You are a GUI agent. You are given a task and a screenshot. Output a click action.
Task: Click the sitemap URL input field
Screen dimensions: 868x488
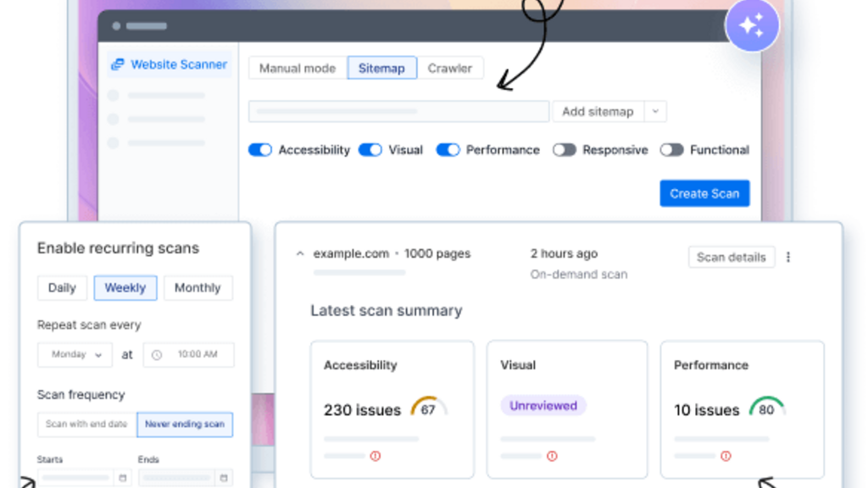(398, 111)
